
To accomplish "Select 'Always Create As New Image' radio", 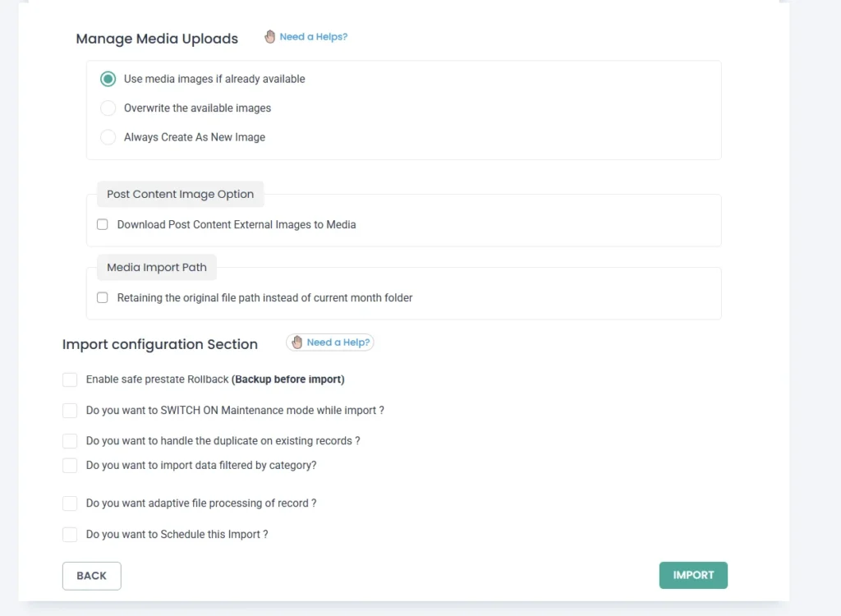I will pyautogui.click(x=108, y=137).
